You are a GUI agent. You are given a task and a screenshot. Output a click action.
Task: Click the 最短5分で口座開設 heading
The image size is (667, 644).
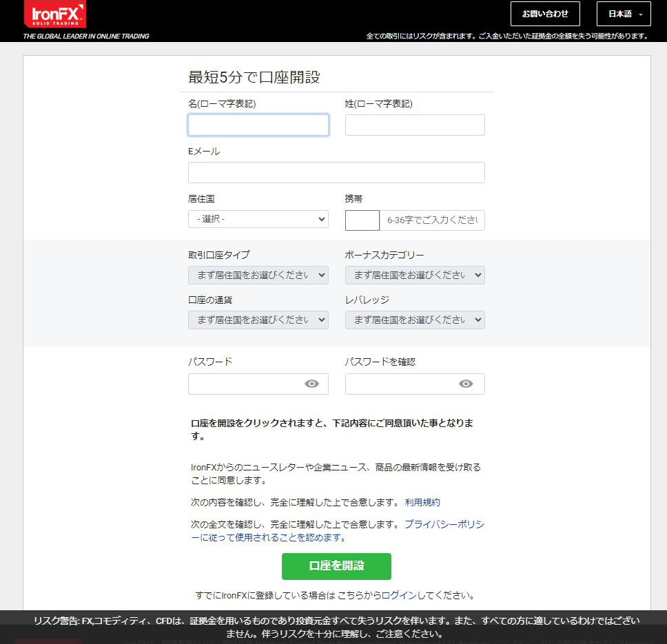coord(254,77)
